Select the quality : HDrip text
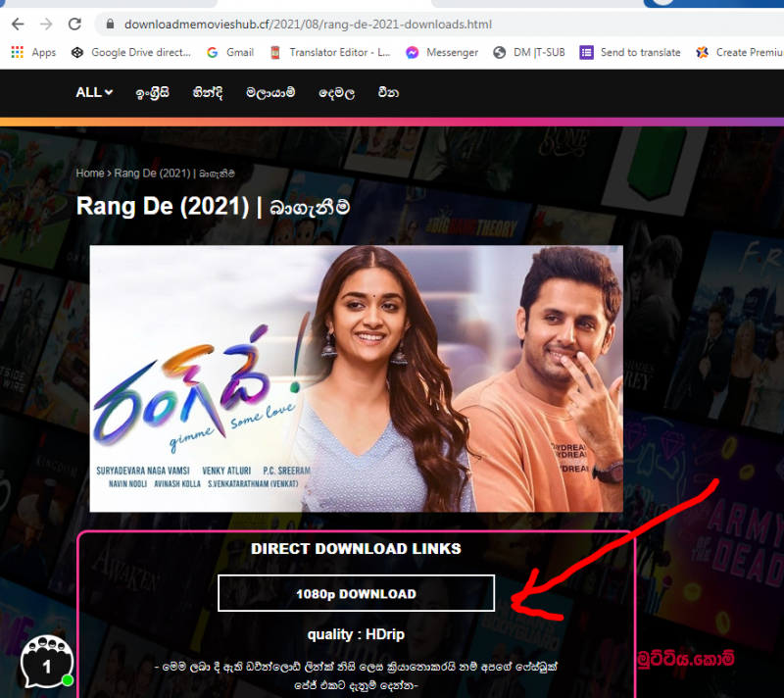 [356, 634]
